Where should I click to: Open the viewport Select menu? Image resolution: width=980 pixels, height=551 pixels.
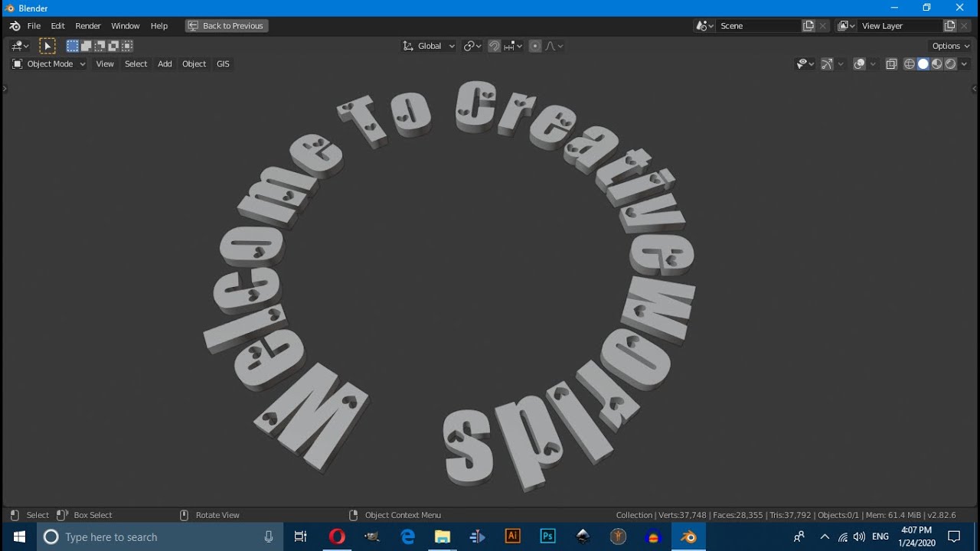tap(136, 64)
